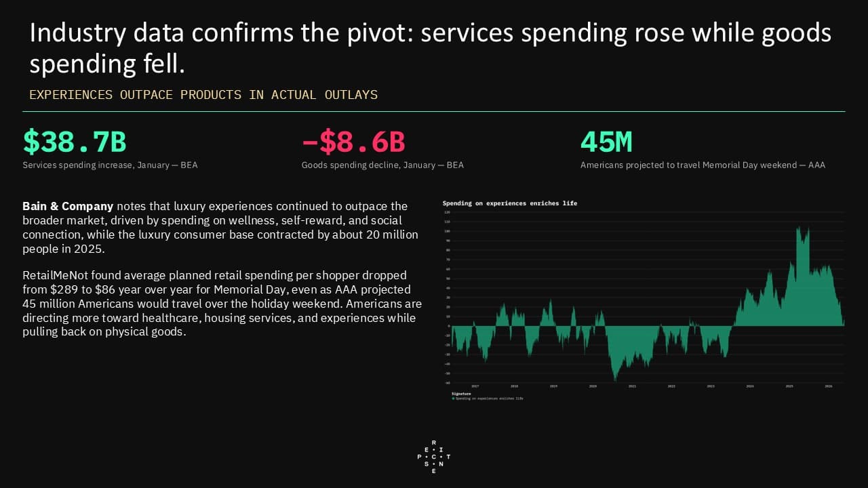Click the RECIPES logo at slide bottom
Screen dimensions: 868x488
tap(434, 456)
